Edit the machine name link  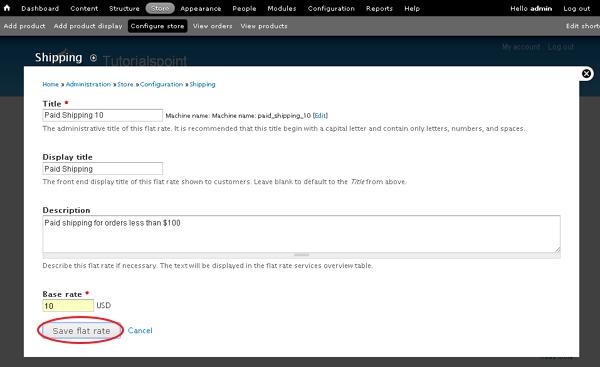[x=320, y=116]
